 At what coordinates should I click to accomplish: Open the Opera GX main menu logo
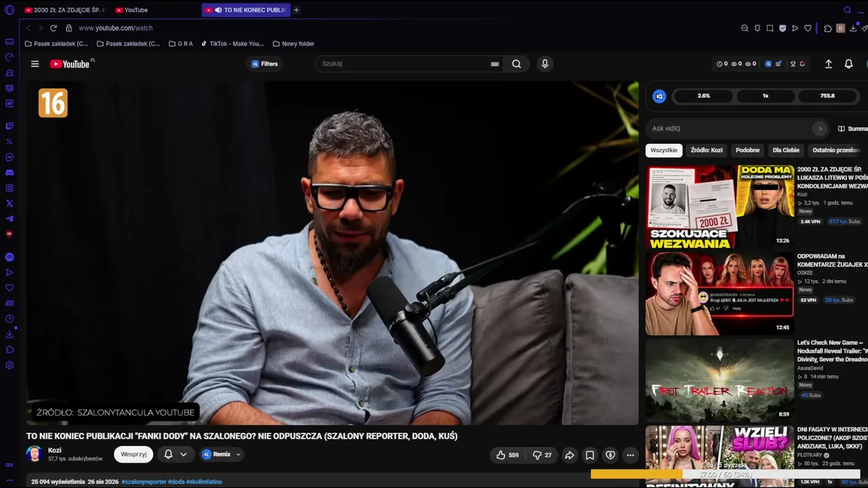tap(9, 9)
